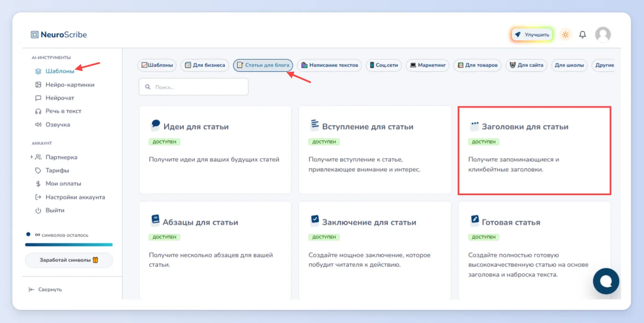Click the Заработай символы button

(69, 260)
